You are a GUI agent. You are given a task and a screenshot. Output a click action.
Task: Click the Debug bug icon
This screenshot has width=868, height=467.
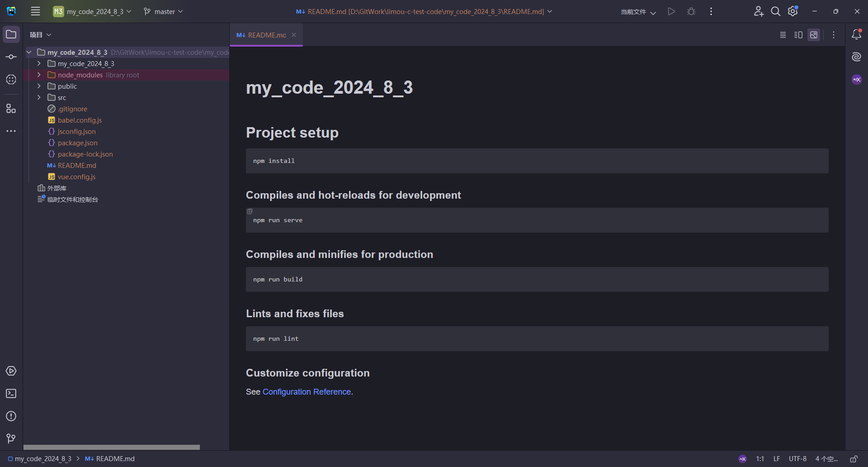(x=691, y=12)
